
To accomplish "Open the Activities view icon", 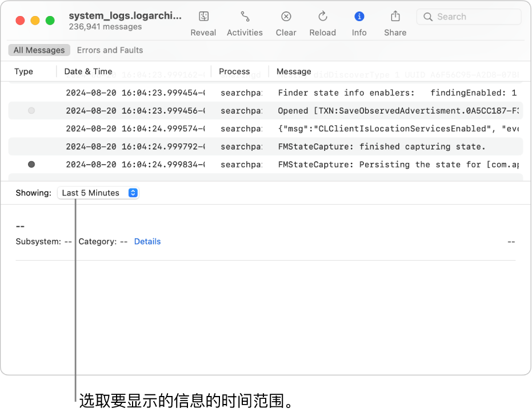I will point(245,17).
